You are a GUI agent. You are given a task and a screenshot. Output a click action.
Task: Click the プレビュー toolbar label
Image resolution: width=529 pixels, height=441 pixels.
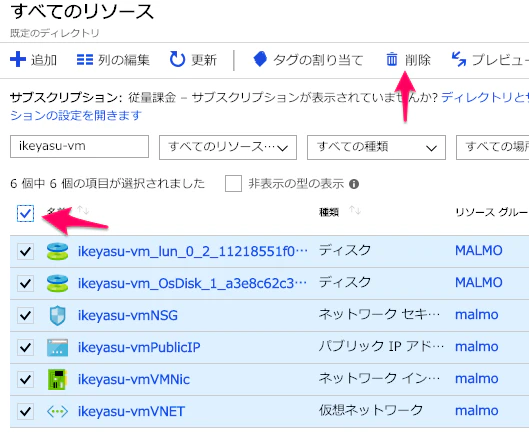(x=500, y=60)
